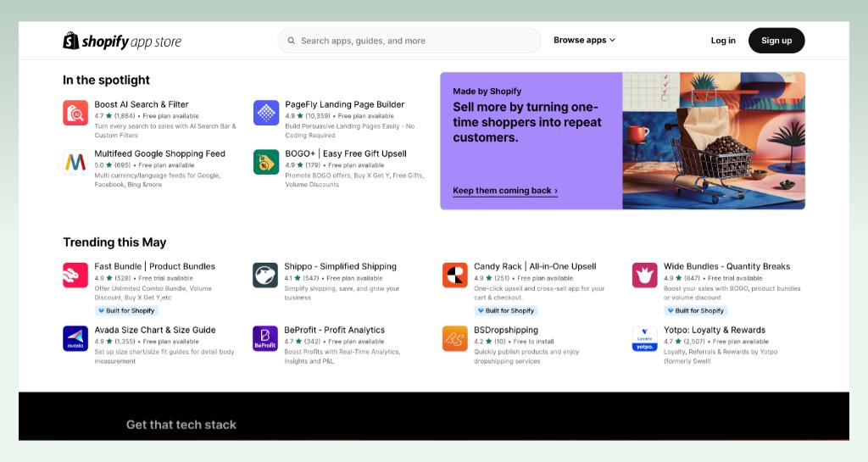Click BOGO+ description Promote BOGO offers text
This screenshot has width=868, height=462.
tap(354, 180)
